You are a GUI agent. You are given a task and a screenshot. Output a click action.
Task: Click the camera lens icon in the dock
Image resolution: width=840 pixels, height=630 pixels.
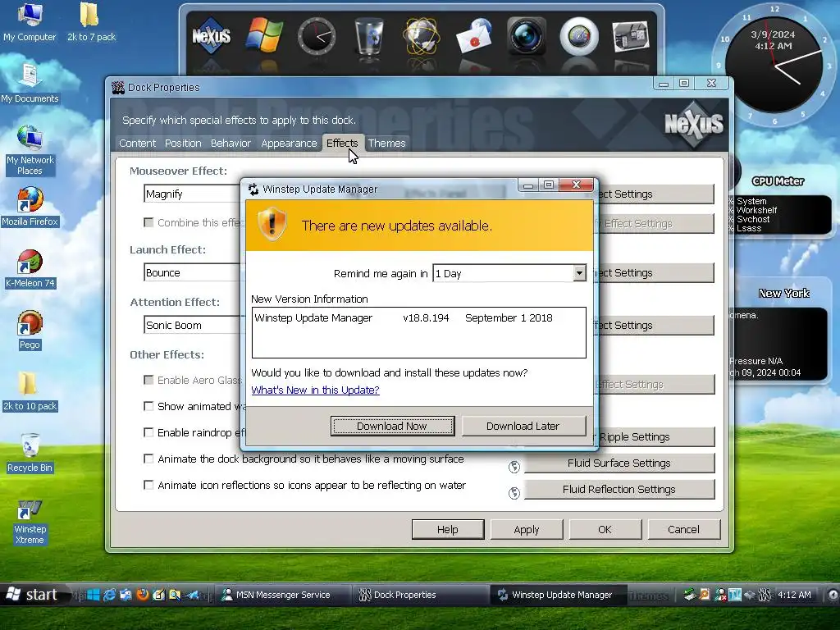pos(527,36)
